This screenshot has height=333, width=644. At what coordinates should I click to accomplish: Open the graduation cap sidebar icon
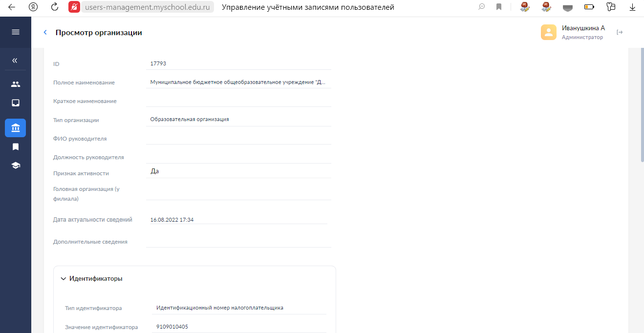point(16,166)
